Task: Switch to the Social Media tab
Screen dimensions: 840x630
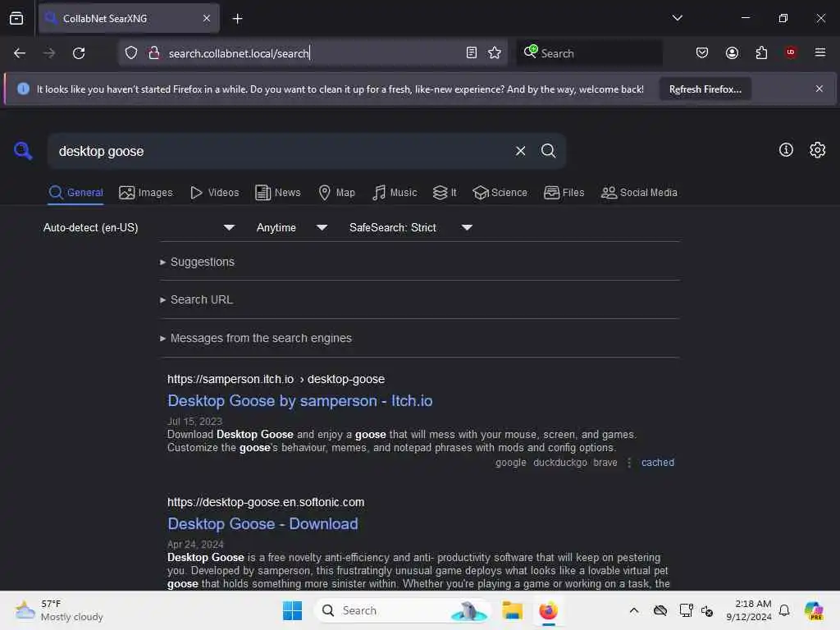Action: [x=639, y=192]
